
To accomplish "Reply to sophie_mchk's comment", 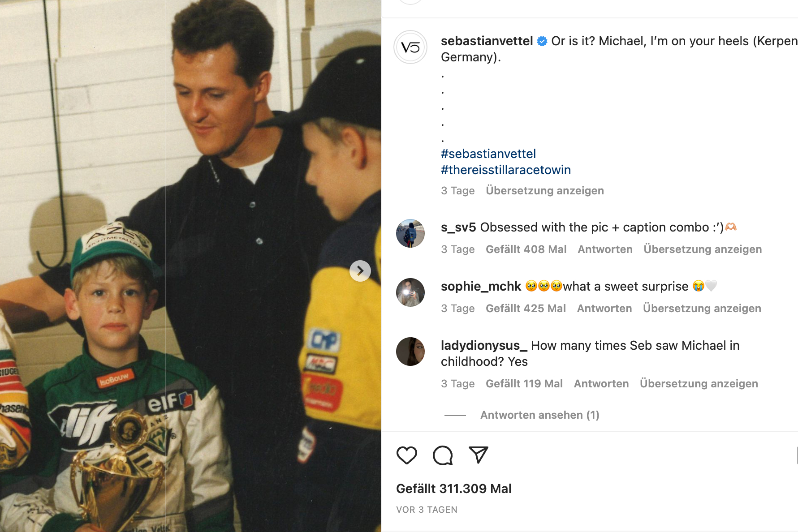I will coord(604,309).
